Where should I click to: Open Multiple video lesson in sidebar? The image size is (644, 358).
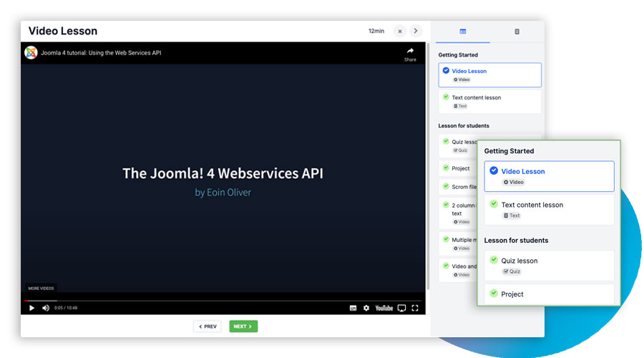tap(458, 243)
